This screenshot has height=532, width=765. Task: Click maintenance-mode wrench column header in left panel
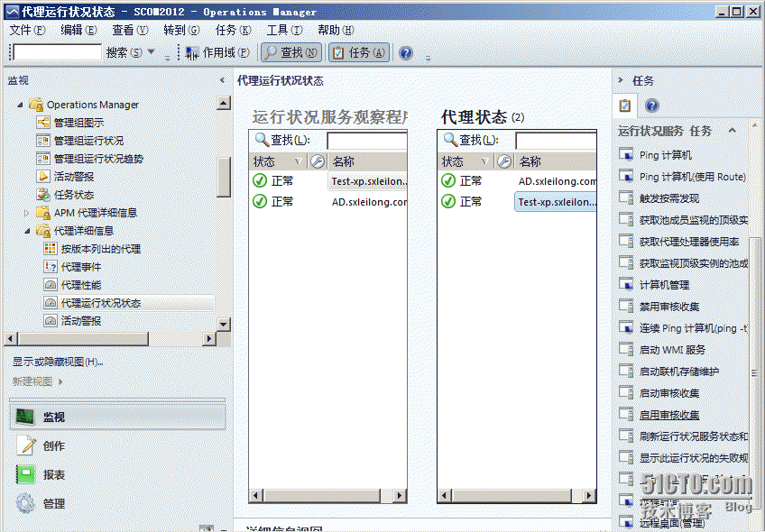[x=318, y=161]
